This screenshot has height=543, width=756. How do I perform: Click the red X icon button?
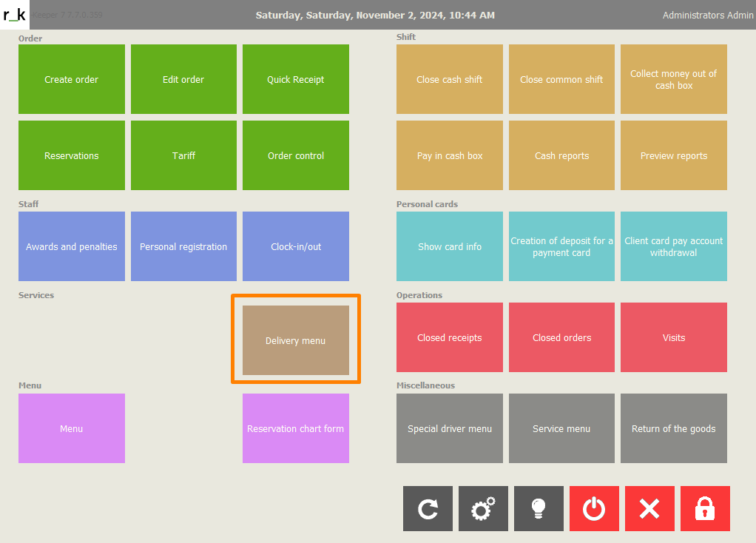click(x=649, y=508)
